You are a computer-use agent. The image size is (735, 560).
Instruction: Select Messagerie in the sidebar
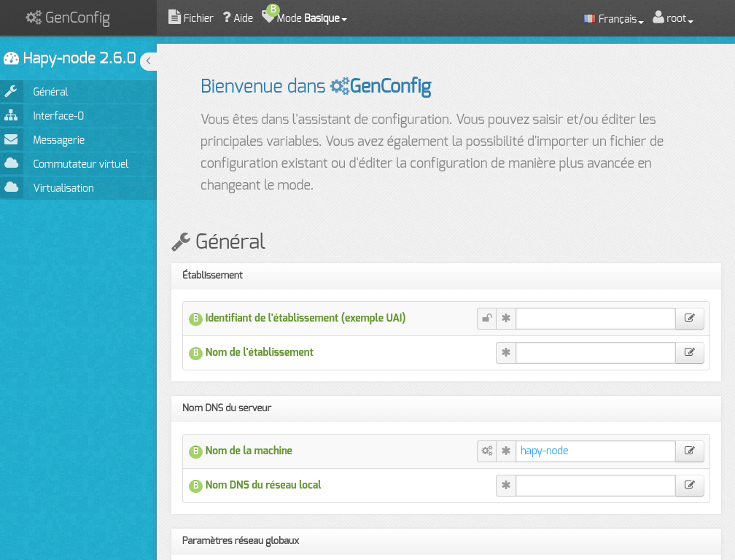pos(58,140)
